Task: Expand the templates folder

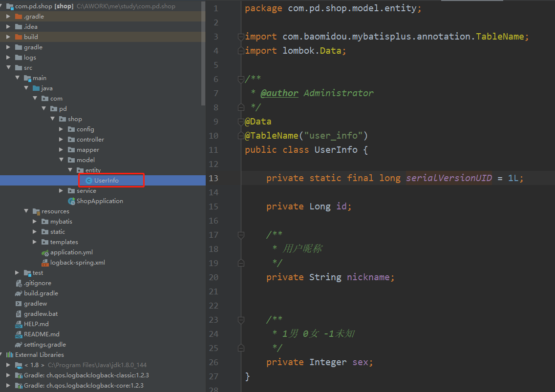Action: click(x=34, y=242)
